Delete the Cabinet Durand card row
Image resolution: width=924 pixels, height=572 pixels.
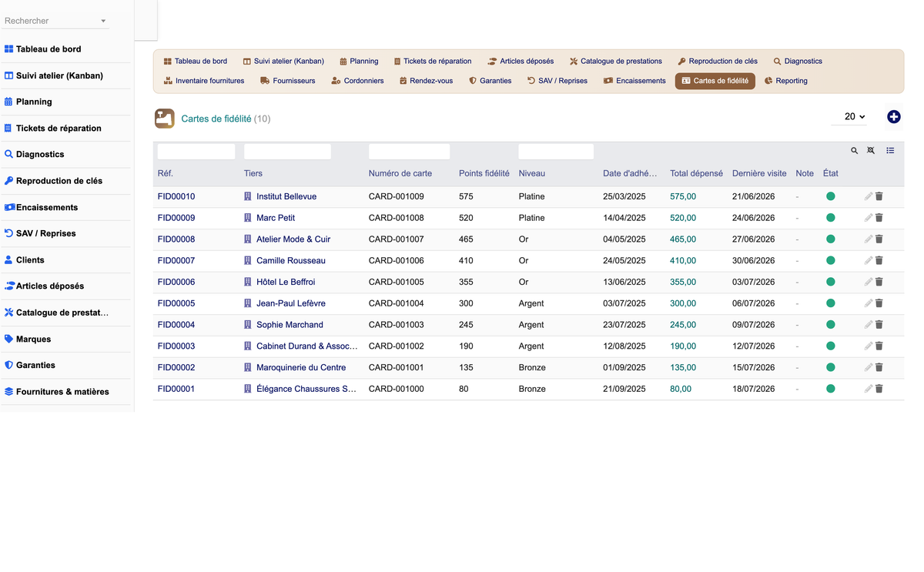(x=879, y=346)
